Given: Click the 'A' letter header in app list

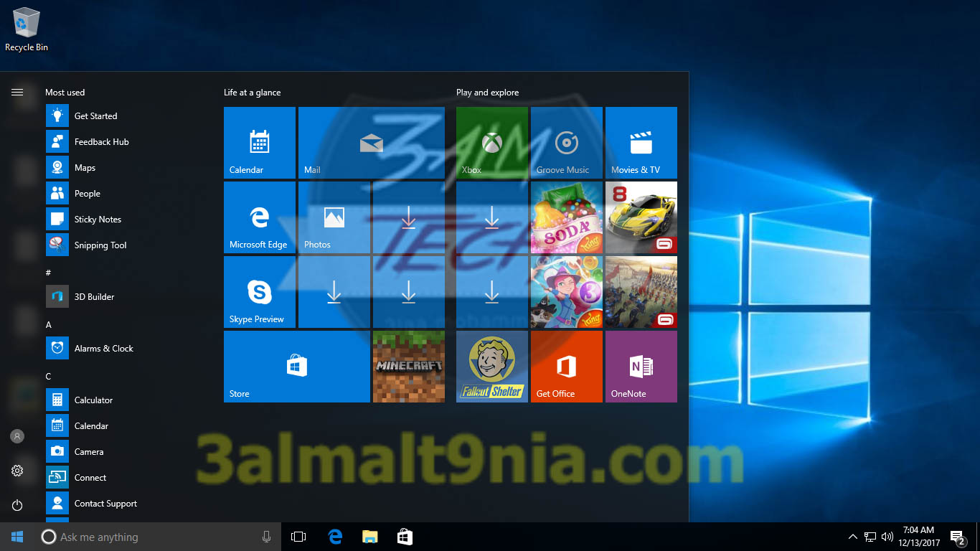Looking at the screenshot, I should [49, 325].
